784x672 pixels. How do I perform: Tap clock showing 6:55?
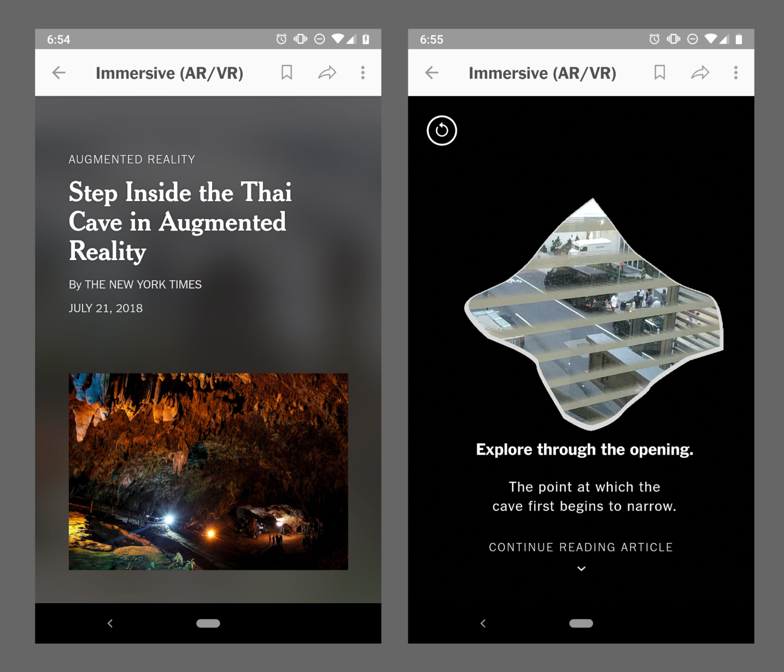[431, 39]
